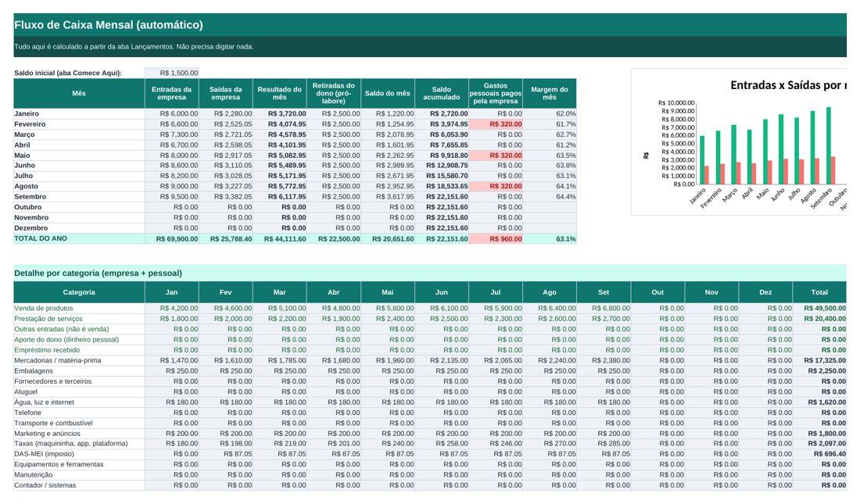
Task: Select the Saldo inicial value R$ 1,500.00
Action: pos(172,73)
